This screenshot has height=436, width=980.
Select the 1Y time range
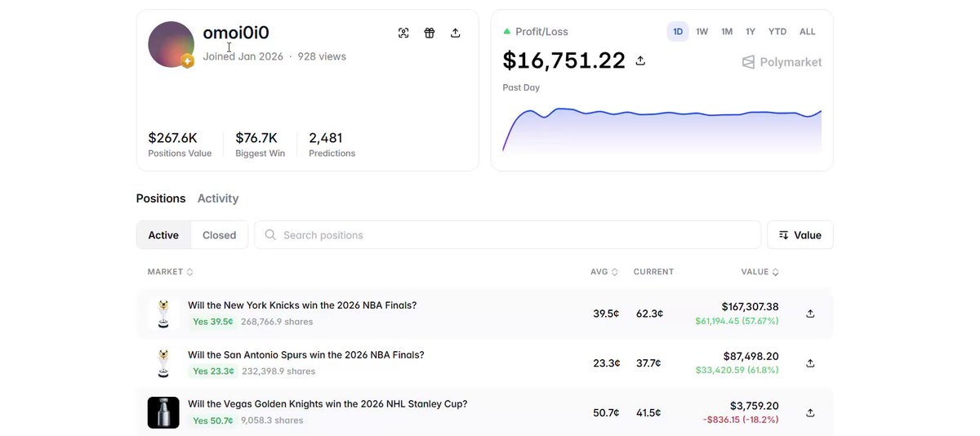coord(751,32)
